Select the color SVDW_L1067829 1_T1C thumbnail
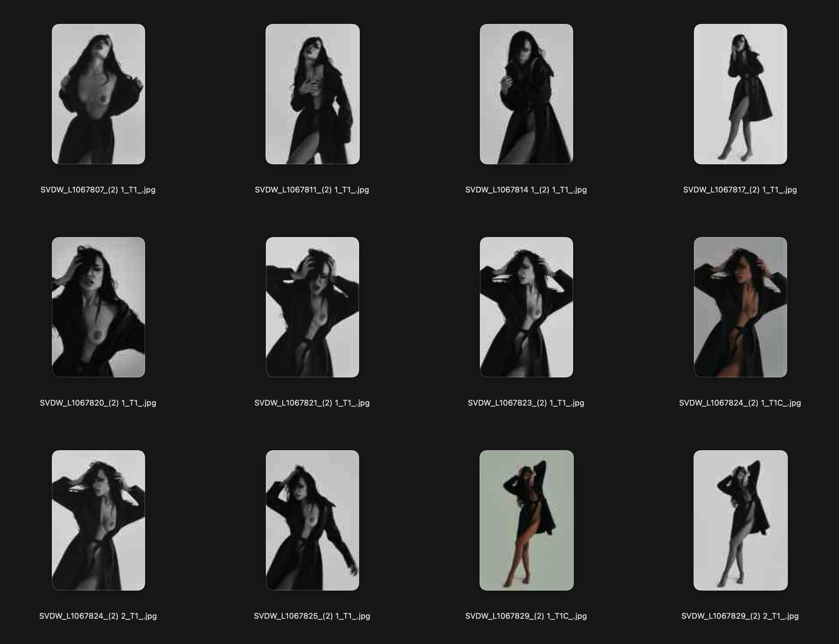This screenshot has width=839, height=644. (526, 520)
